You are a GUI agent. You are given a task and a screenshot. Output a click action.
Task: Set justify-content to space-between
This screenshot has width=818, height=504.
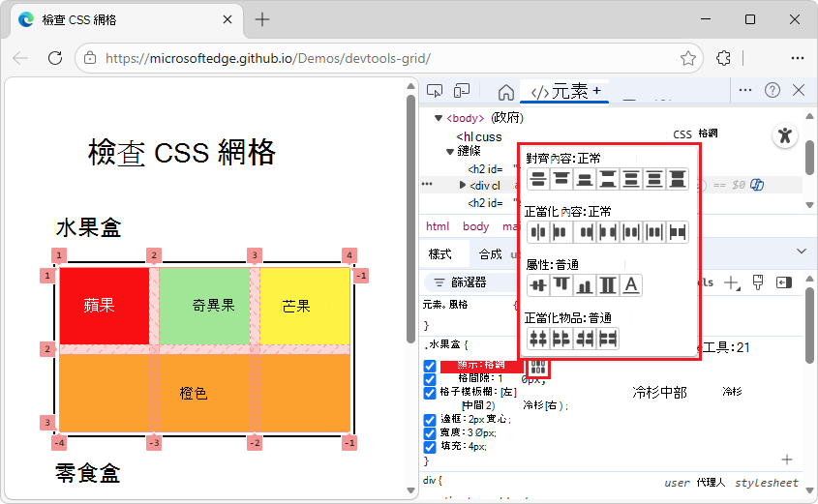pos(608,232)
